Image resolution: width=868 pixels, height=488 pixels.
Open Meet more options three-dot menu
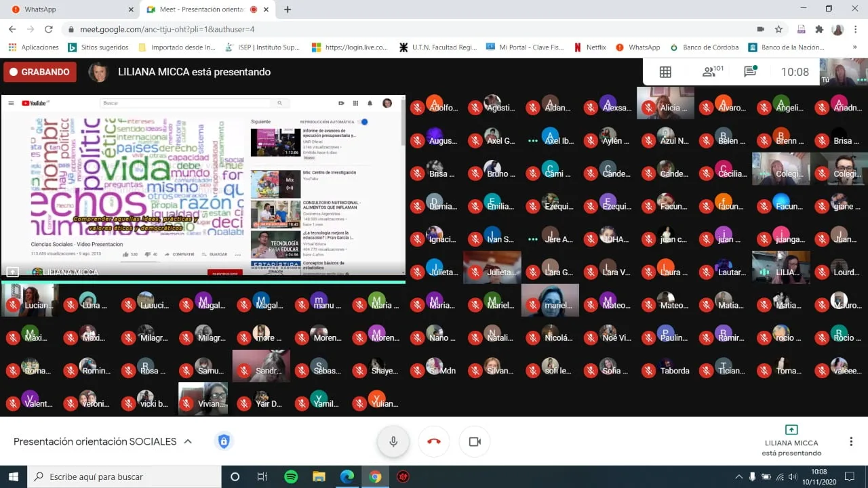tap(851, 441)
